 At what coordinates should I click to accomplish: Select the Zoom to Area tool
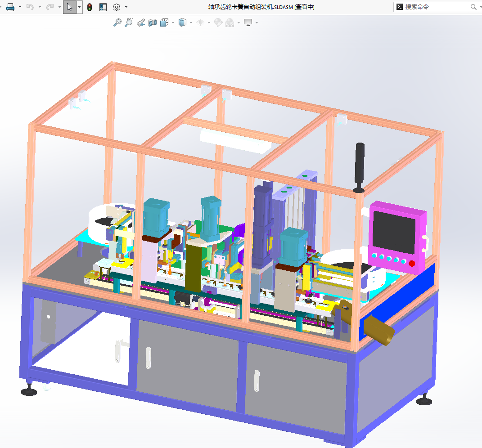(x=129, y=22)
